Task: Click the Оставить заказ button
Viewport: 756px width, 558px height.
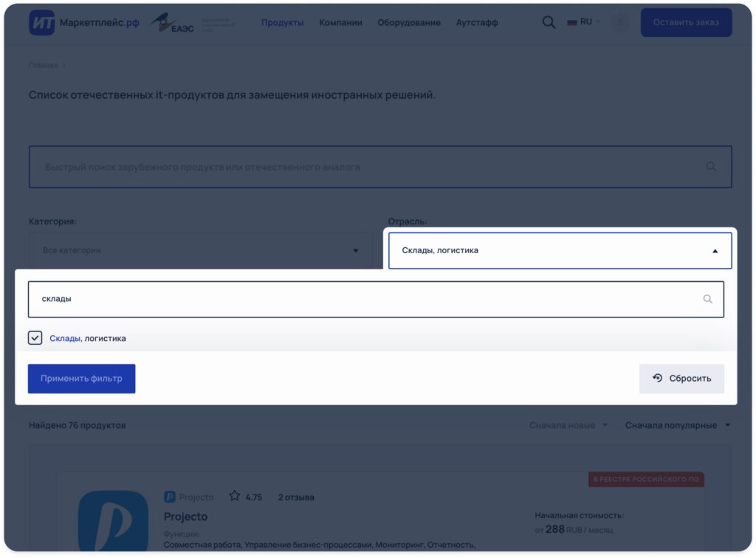Action: point(686,22)
